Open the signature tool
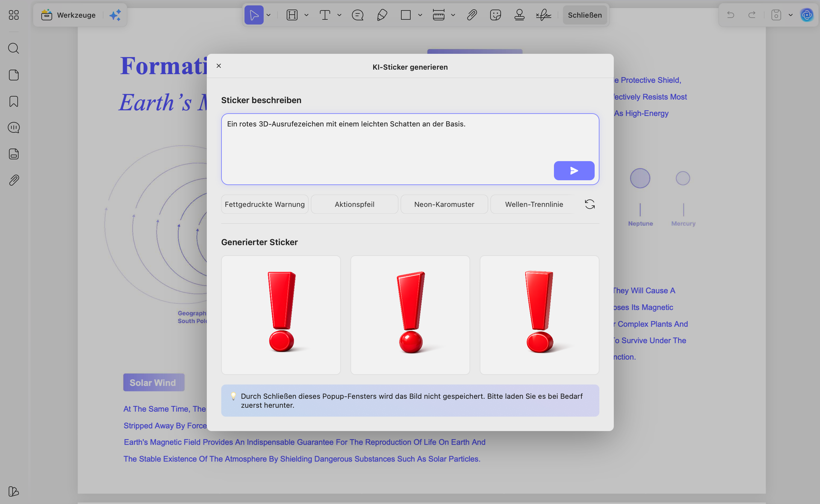820x504 pixels. click(543, 15)
